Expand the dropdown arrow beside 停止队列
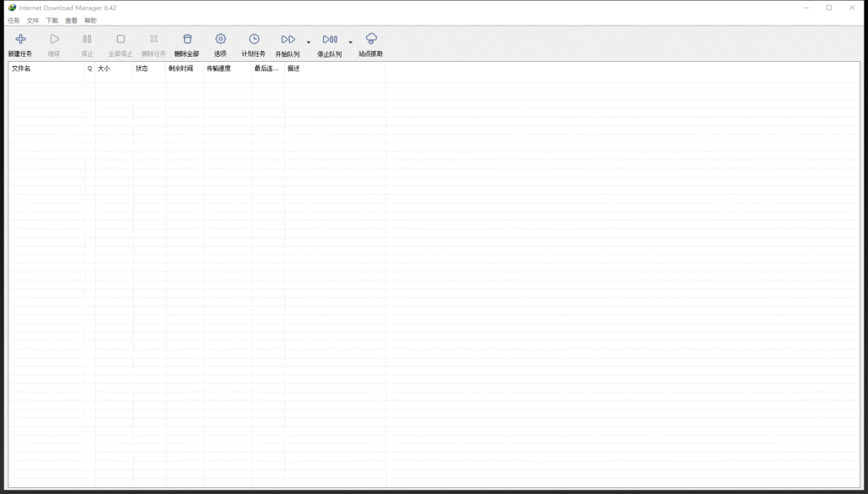Image resolution: width=868 pixels, height=494 pixels. [351, 42]
